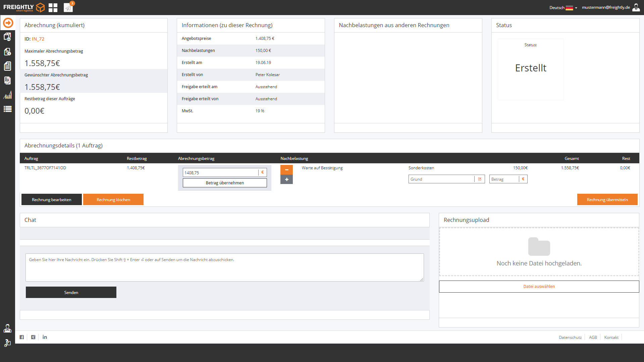
Task: Open the sidebar document list icon
Action: point(7,66)
